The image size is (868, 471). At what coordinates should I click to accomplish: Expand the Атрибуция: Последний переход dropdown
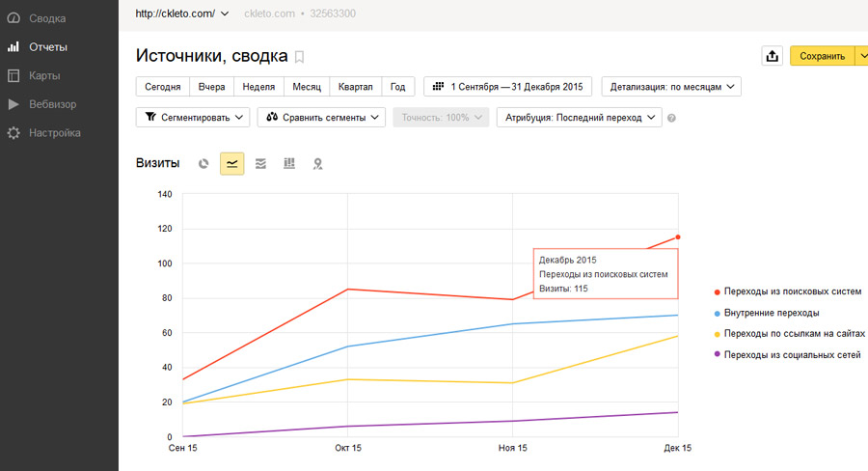coord(579,118)
